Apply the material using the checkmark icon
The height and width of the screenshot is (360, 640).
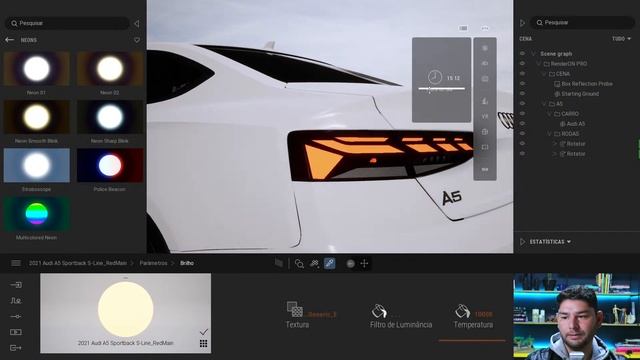click(x=204, y=331)
